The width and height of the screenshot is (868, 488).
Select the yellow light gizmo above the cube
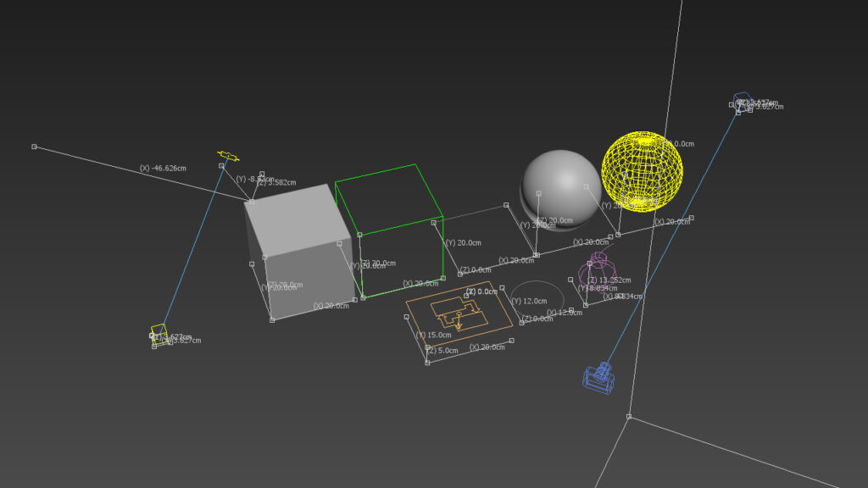pos(228,156)
